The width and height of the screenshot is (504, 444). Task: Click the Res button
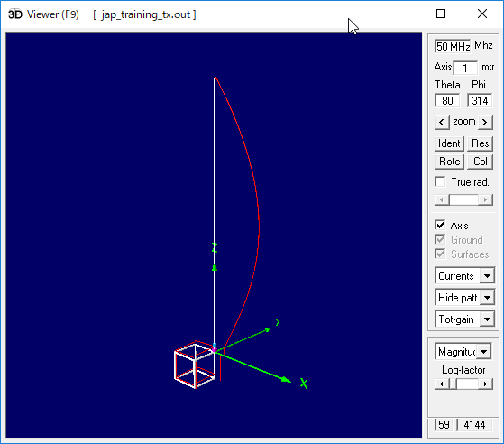(x=480, y=143)
